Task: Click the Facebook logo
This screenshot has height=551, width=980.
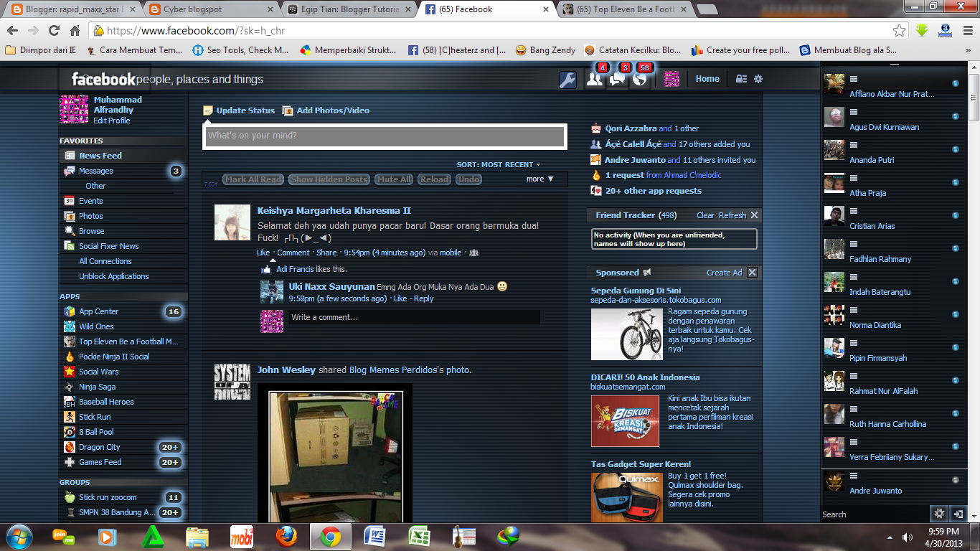Action: (103, 79)
